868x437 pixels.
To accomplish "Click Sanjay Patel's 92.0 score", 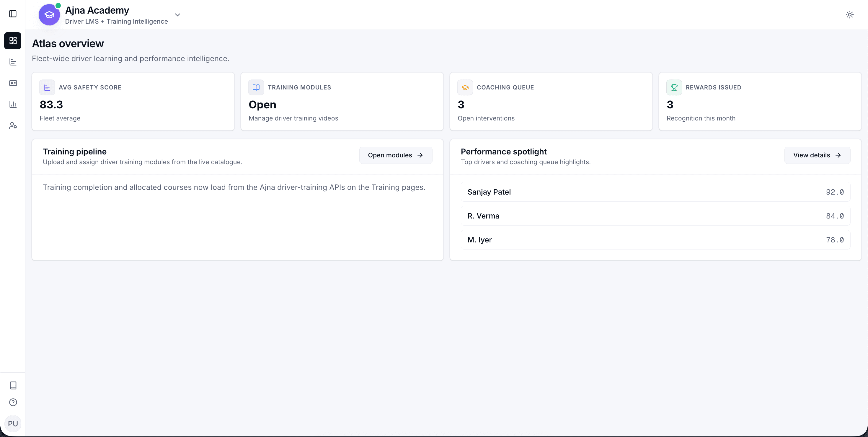I will pos(835,192).
